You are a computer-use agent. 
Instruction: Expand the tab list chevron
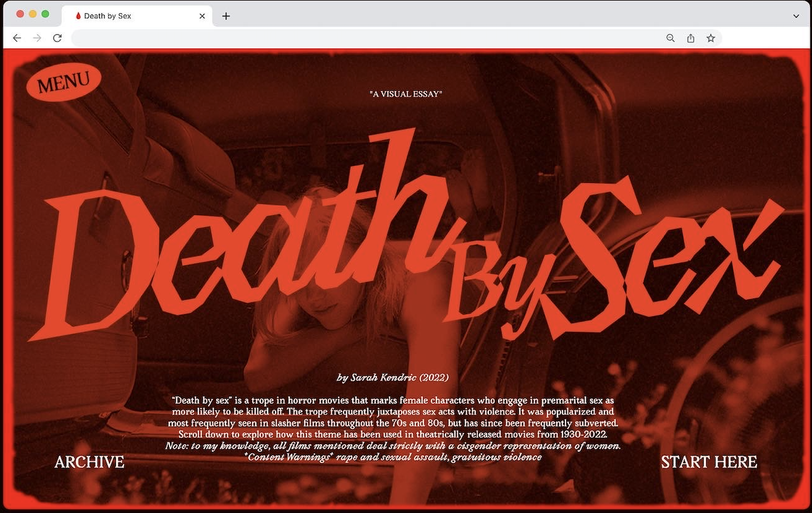pos(796,16)
